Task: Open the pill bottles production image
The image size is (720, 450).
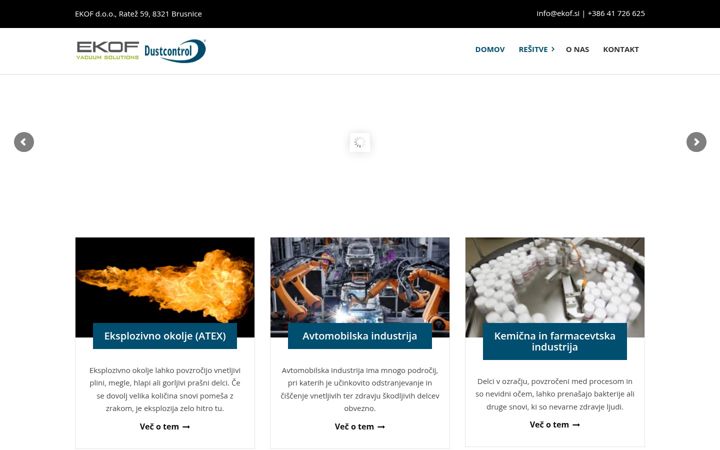Action: pyautogui.click(x=555, y=281)
